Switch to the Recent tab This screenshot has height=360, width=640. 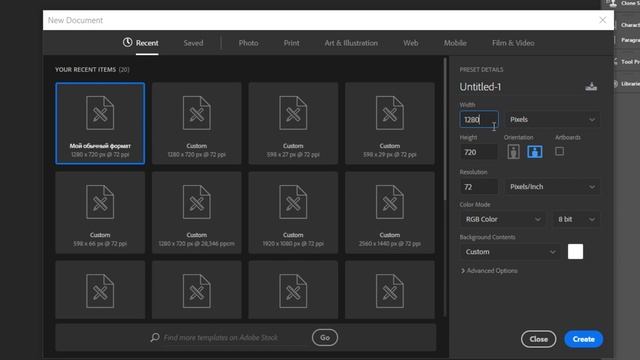click(x=141, y=43)
